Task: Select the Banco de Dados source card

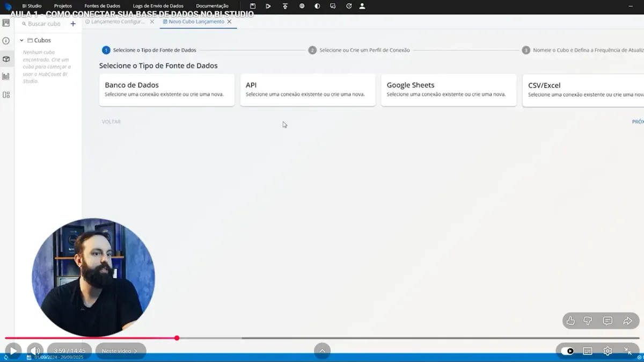Action: [167, 90]
